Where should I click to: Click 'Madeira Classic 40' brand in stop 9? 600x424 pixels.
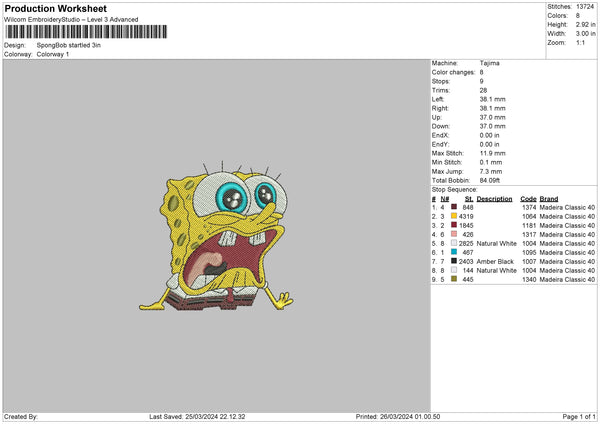point(567,279)
